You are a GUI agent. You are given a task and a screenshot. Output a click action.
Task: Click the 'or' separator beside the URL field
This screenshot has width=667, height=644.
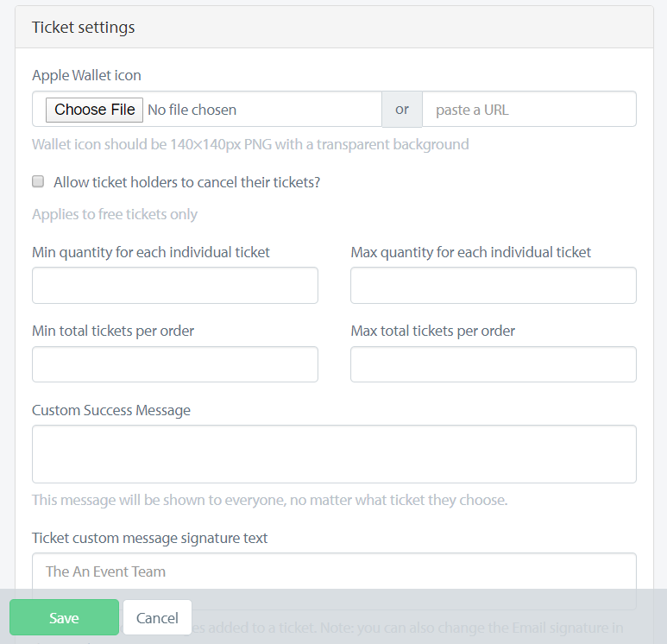(402, 110)
